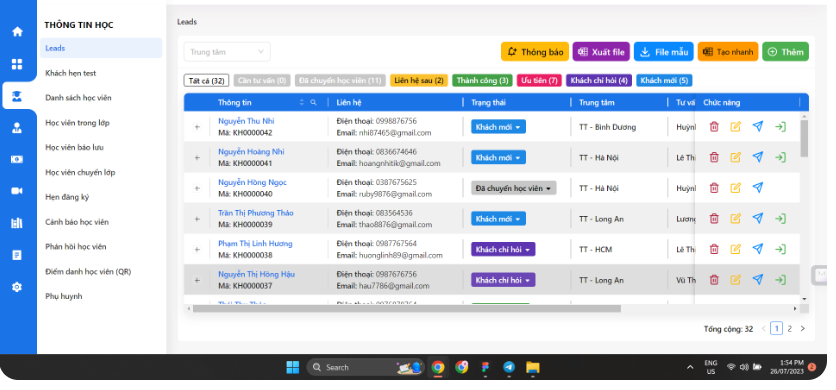Click green arrow icon for Nguyễn Thị Hồng Hậu
The height and width of the screenshot is (390, 836).
[x=780, y=280]
